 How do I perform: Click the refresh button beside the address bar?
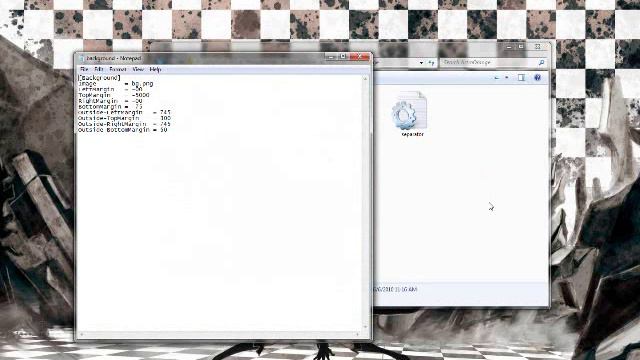point(431,62)
